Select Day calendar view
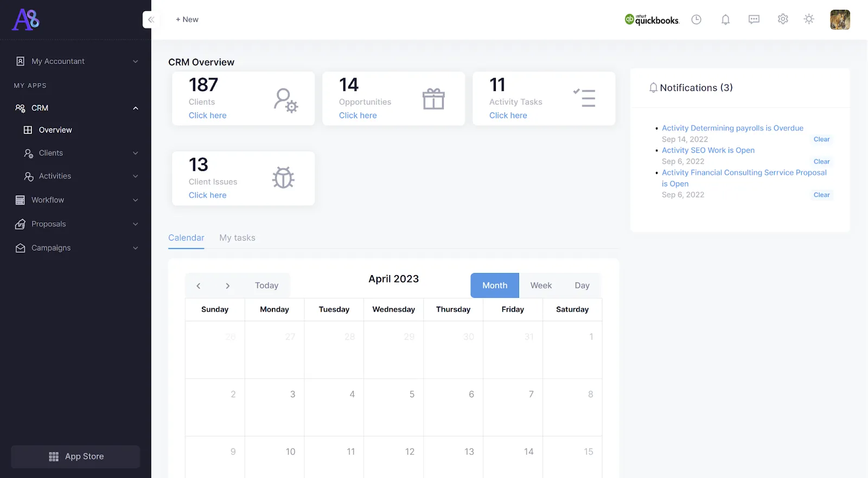 coord(582,285)
